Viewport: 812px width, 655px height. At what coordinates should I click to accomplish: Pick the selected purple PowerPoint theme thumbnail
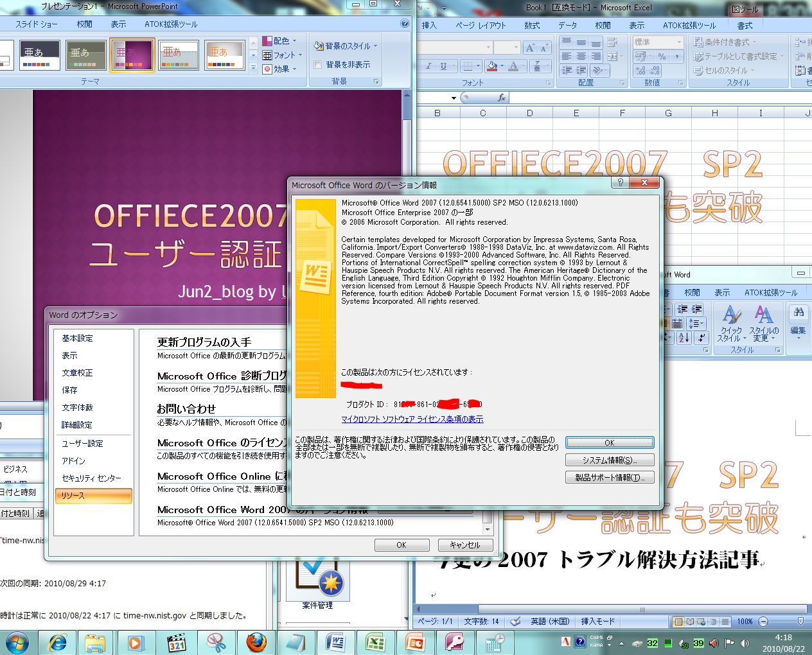tap(132, 55)
